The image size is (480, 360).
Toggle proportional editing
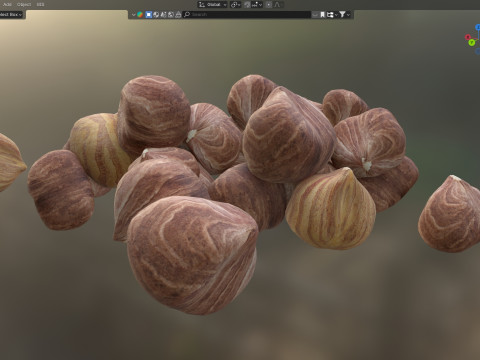pos(269,5)
